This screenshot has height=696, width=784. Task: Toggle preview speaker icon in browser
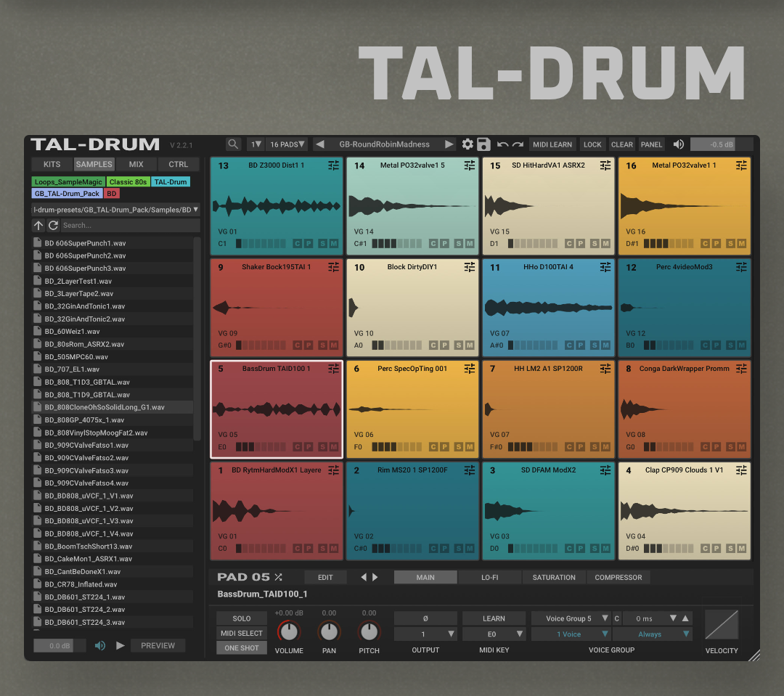click(x=100, y=645)
